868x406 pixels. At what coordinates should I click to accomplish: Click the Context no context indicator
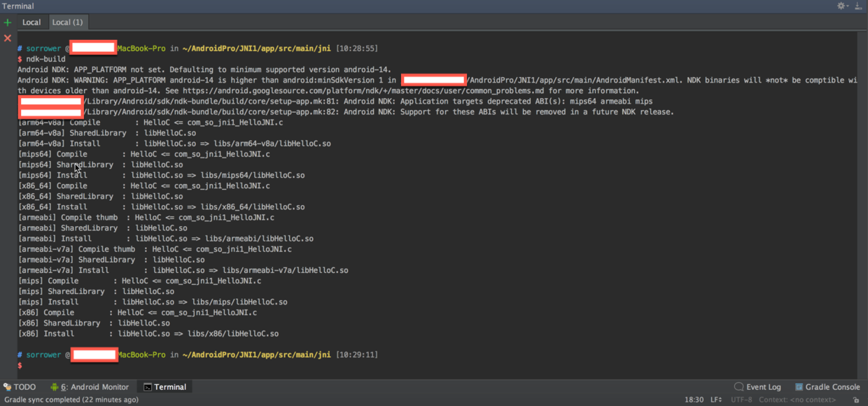(797, 400)
